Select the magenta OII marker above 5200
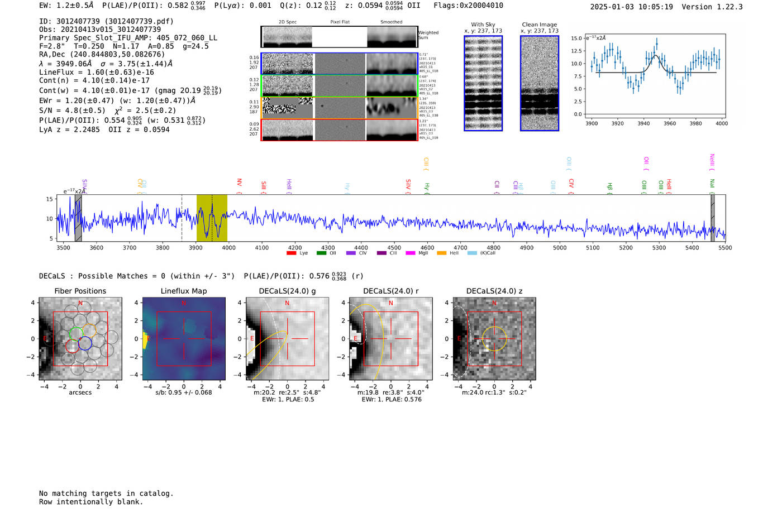This screenshot has height=532, width=782. pos(646,164)
